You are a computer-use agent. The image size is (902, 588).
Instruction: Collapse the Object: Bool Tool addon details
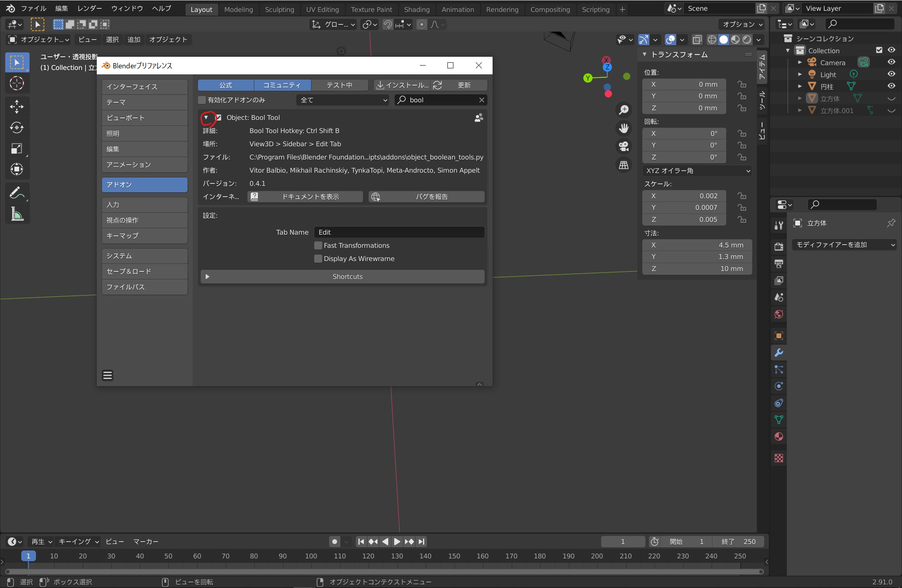click(206, 118)
